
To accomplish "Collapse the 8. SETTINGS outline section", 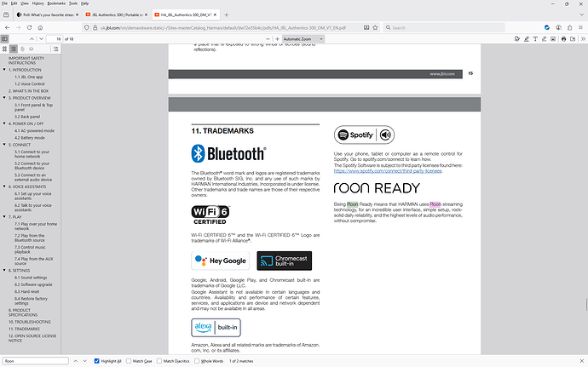I will (x=4, y=270).
